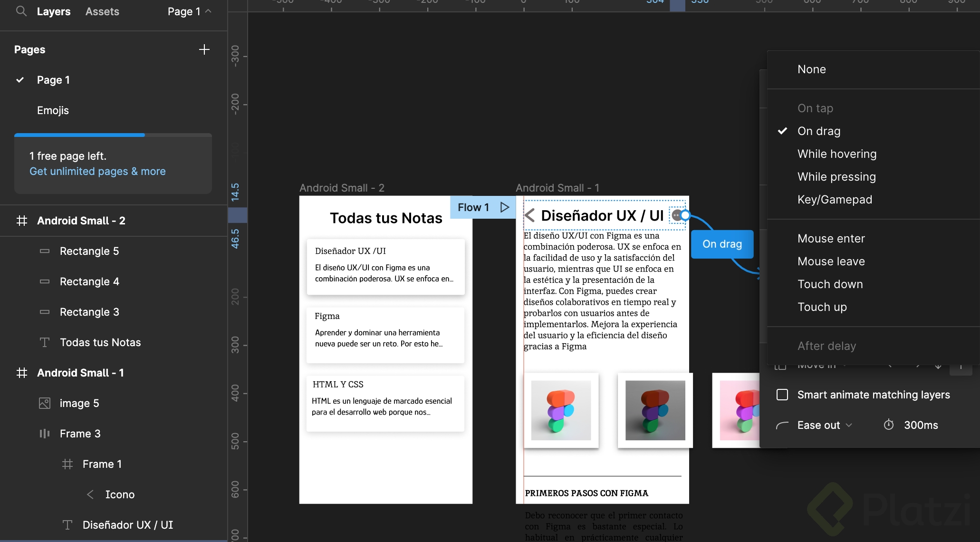Click the Get unlimited pages & more link
The width and height of the screenshot is (980, 542).
pos(97,171)
